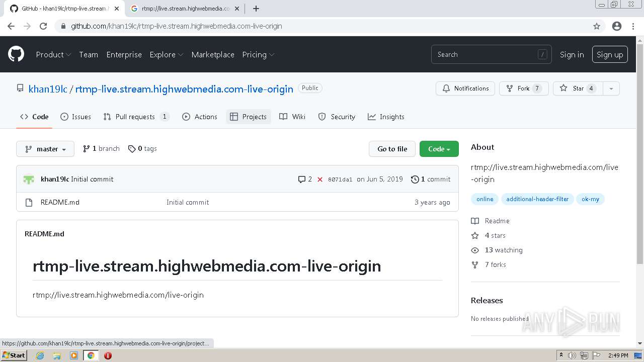Expand the Explore dropdown menu
This screenshot has width=644, height=362.
(x=167, y=54)
